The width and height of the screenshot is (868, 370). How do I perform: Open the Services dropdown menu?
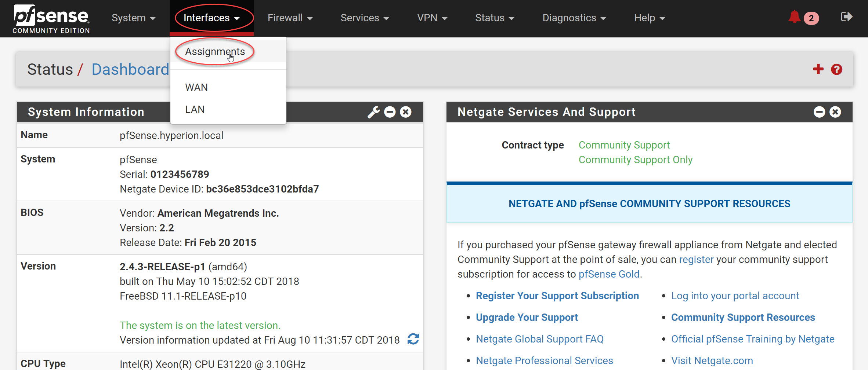365,18
